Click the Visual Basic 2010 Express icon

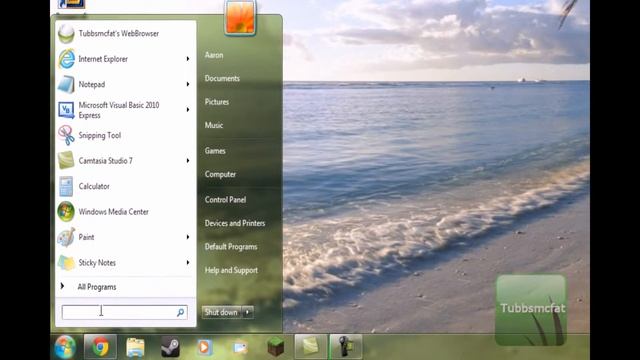pyautogui.click(x=66, y=110)
